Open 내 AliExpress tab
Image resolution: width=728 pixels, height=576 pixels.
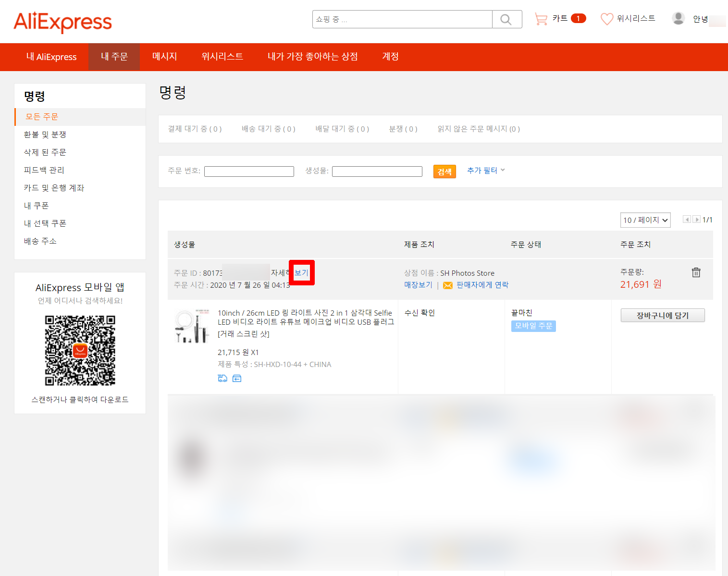(51, 57)
